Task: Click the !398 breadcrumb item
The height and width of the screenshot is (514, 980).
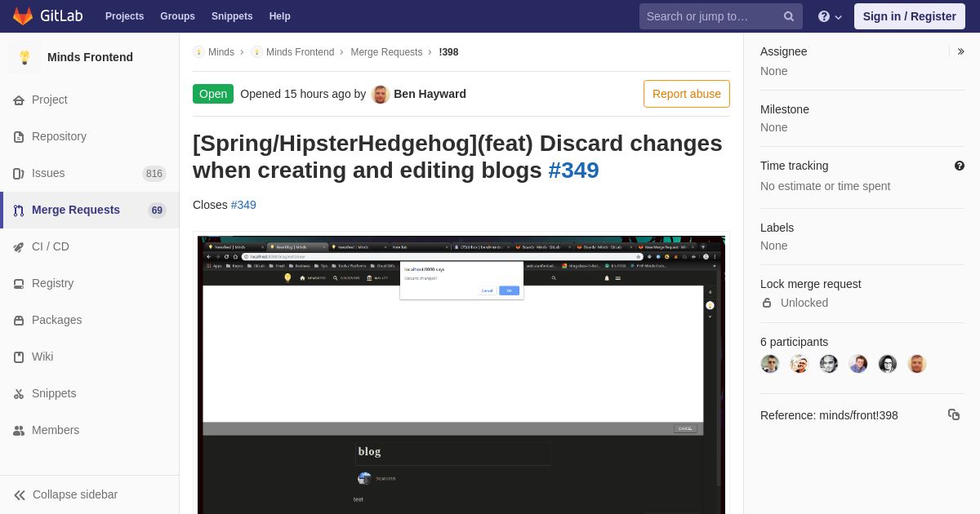Action: tap(448, 52)
